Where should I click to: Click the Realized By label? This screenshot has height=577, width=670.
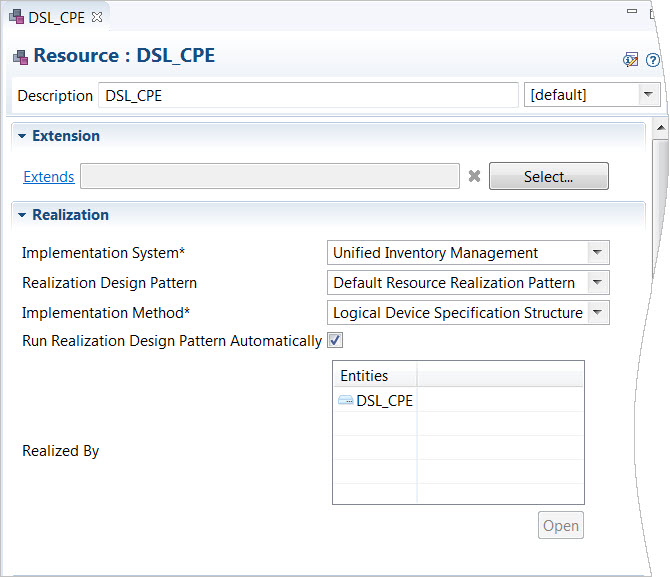[61, 451]
